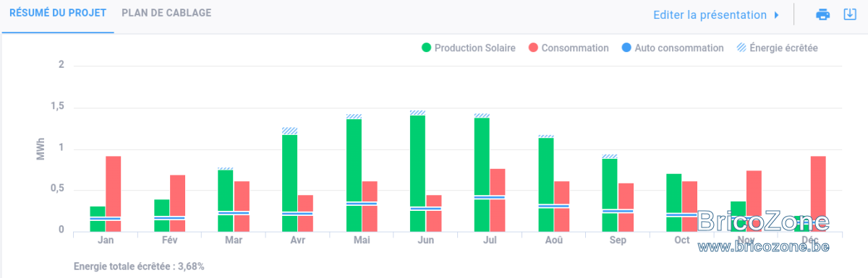Select the red Avr consumption bar
868x278 pixels.
pyautogui.click(x=305, y=213)
